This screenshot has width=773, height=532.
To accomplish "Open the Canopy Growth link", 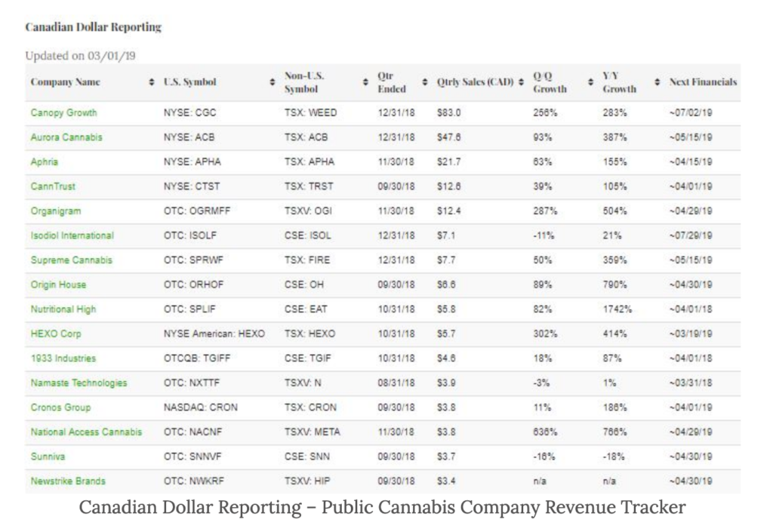I will 63,112.
